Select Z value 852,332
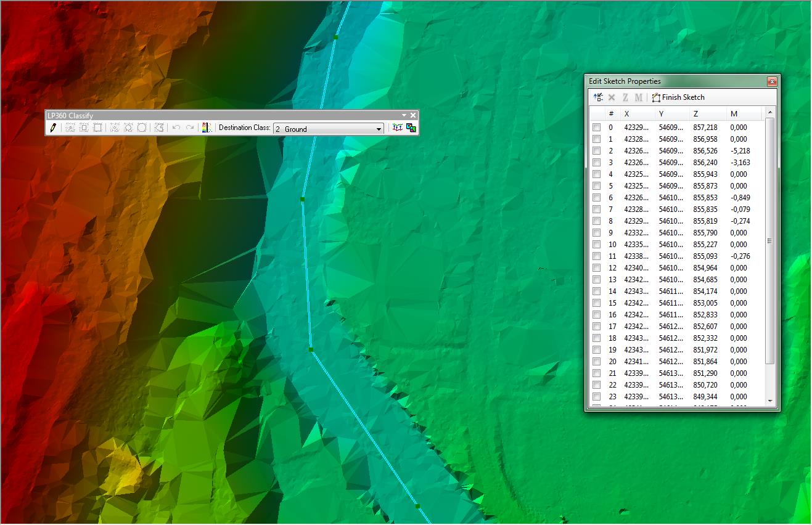 pyautogui.click(x=705, y=338)
